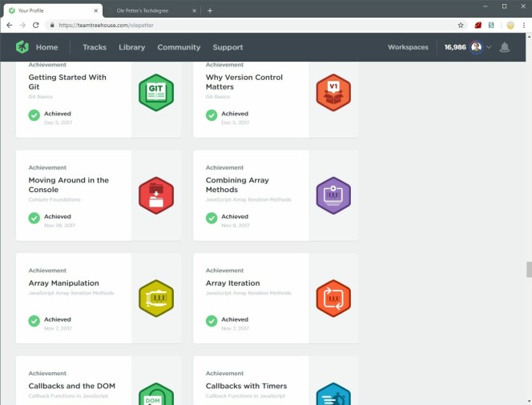532x405 pixels.
Task: Open Workspaces
Action: pyautogui.click(x=408, y=47)
